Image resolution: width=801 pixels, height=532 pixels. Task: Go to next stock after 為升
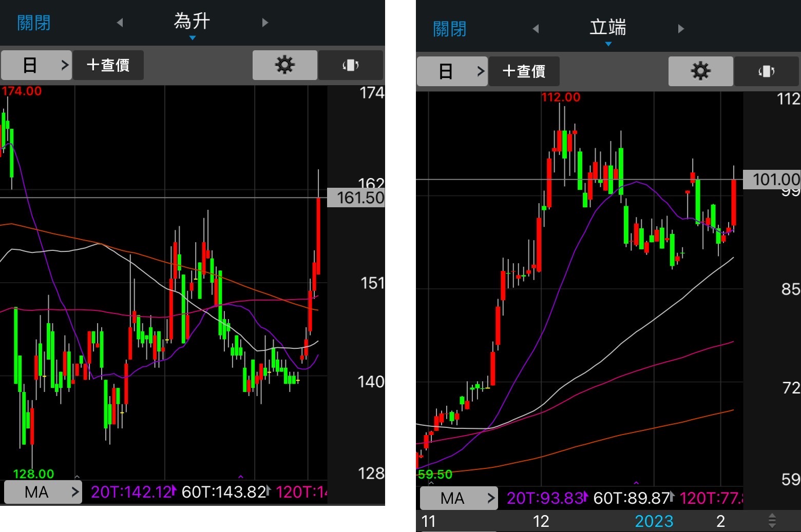tap(265, 23)
